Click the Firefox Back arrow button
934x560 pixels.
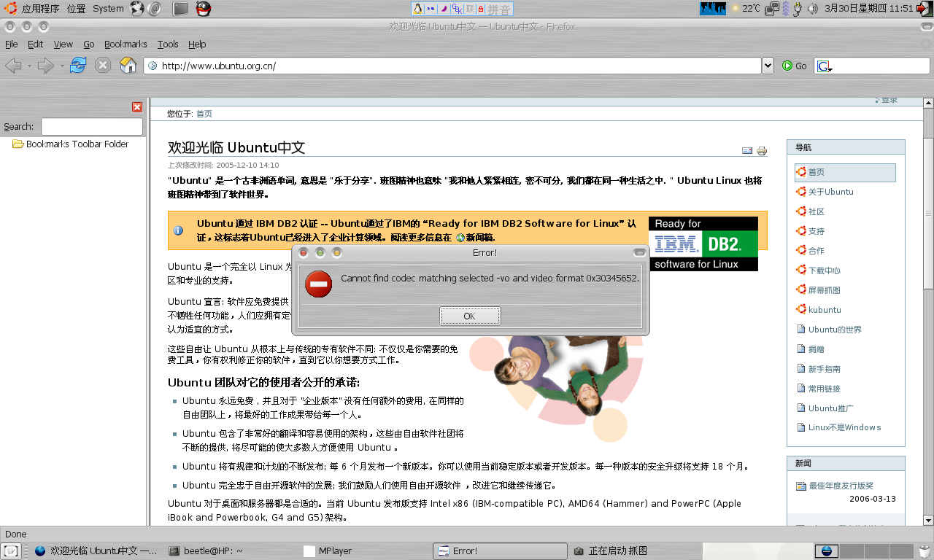pos(13,66)
